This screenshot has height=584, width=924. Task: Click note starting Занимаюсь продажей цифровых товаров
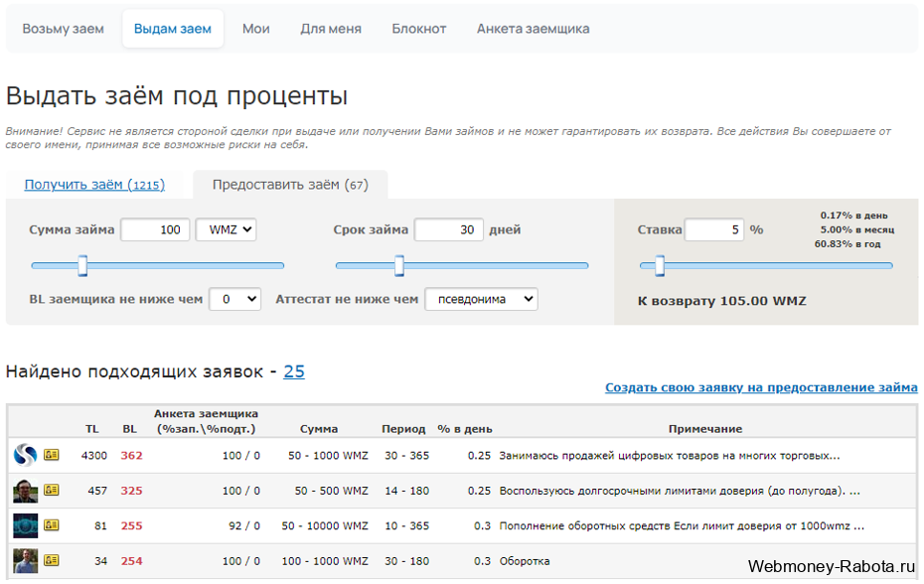[x=670, y=455]
